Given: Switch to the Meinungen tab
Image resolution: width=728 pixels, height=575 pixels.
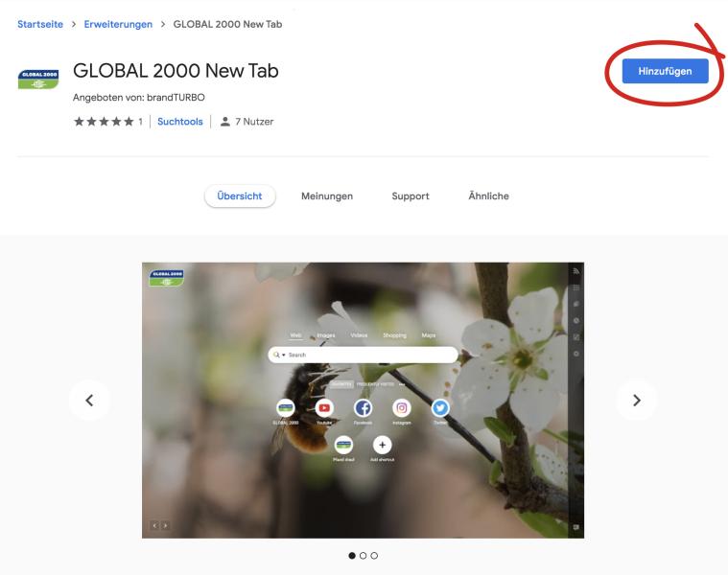Looking at the screenshot, I should pyautogui.click(x=327, y=195).
